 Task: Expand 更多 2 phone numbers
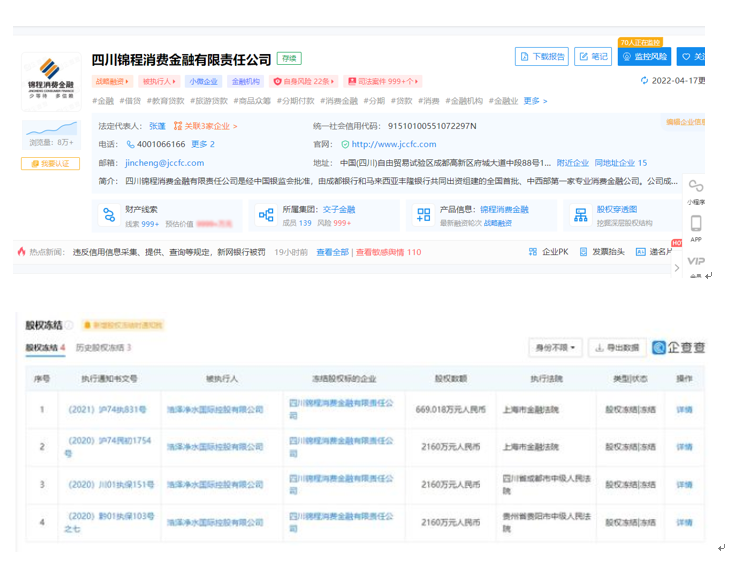coord(203,145)
